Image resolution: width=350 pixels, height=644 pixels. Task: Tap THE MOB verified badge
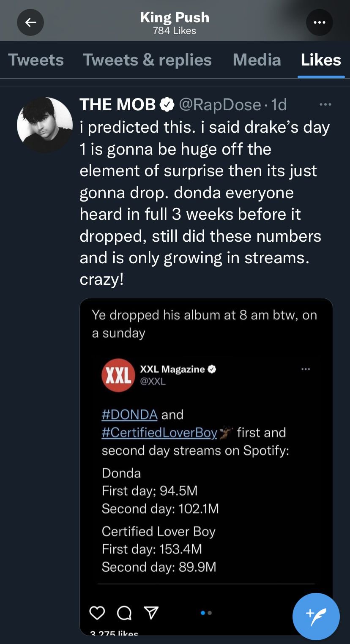[167, 104]
